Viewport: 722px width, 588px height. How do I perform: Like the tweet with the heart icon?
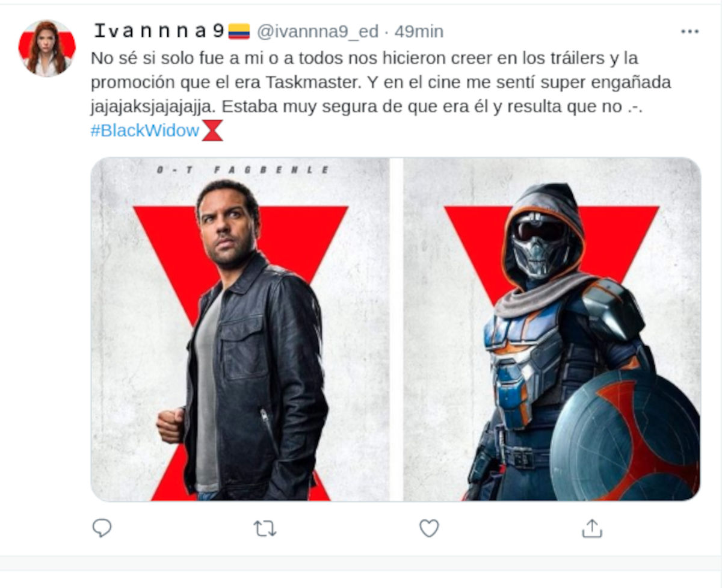pyautogui.click(x=429, y=528)
